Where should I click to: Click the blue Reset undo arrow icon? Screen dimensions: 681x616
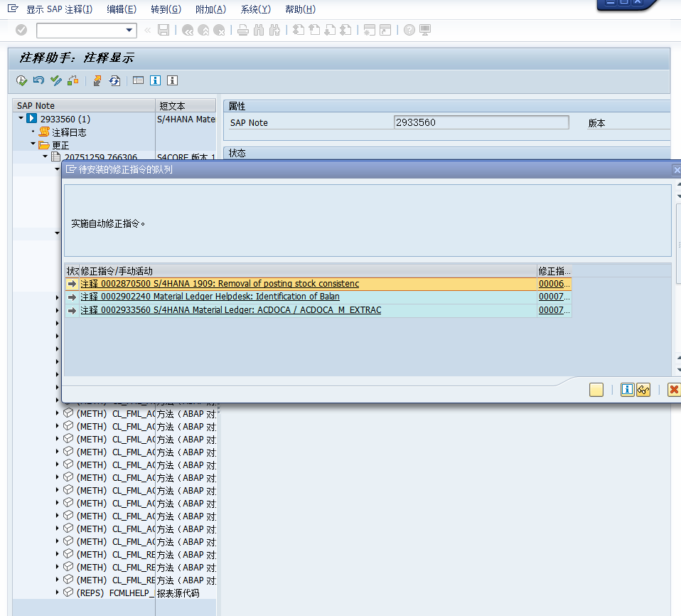pos(38,80)
